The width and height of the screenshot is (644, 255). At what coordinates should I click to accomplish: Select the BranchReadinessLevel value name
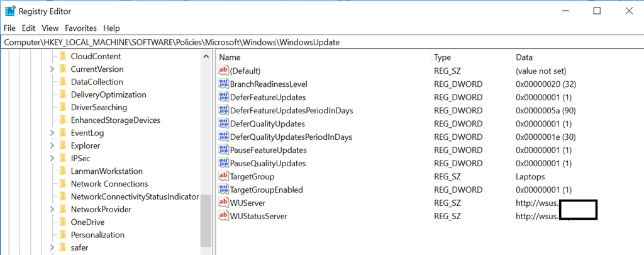click(x=269, y=84)
